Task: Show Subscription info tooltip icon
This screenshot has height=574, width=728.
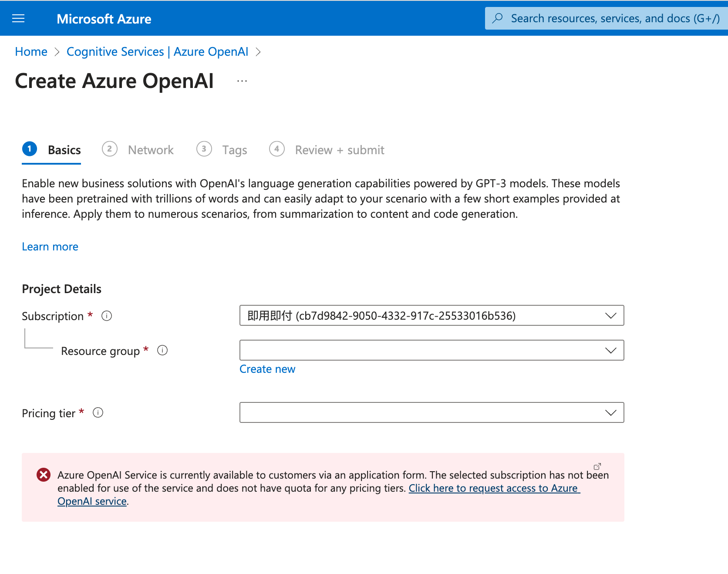Action: click(x=107, y=316)
